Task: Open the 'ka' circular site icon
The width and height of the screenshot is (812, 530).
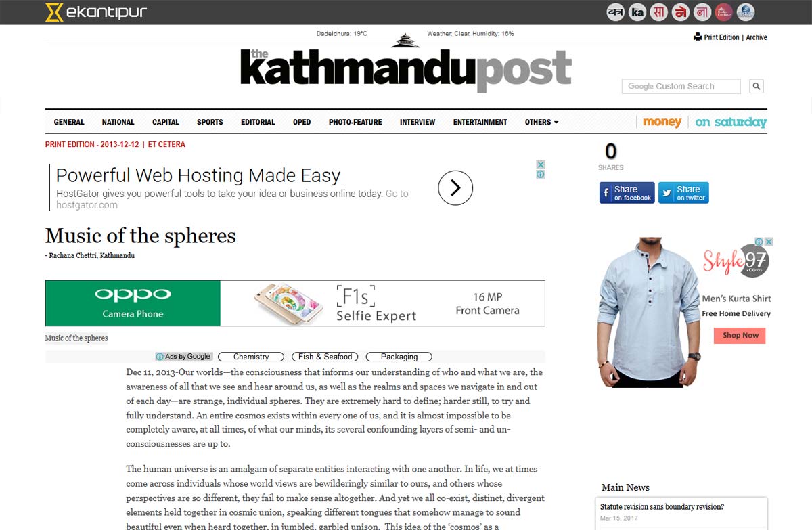Action: pos(637,12)
